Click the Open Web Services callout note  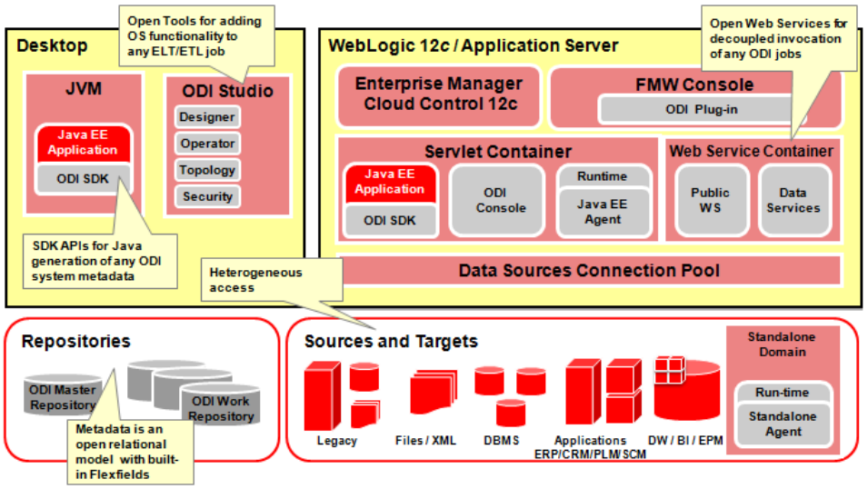778,39
